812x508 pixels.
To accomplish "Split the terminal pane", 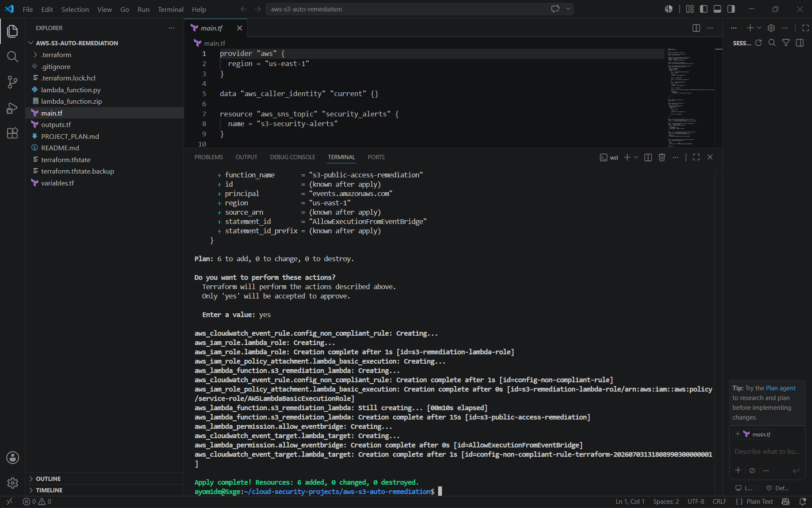I will (648, 157).
